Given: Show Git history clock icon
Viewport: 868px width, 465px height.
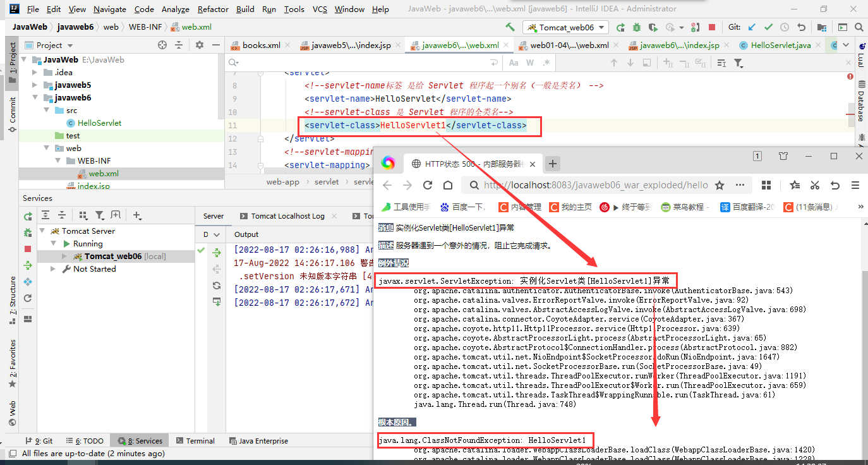Looking at the screenshot, I should click(785, 27).
